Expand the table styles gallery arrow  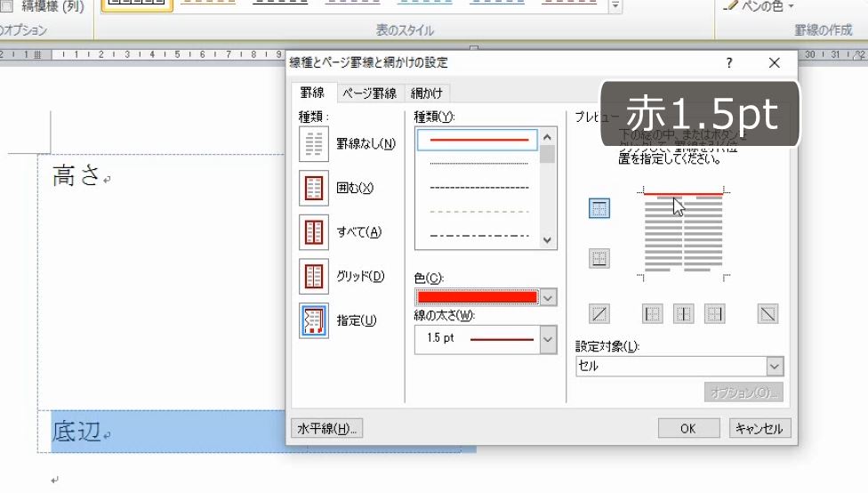pos(615,6)
